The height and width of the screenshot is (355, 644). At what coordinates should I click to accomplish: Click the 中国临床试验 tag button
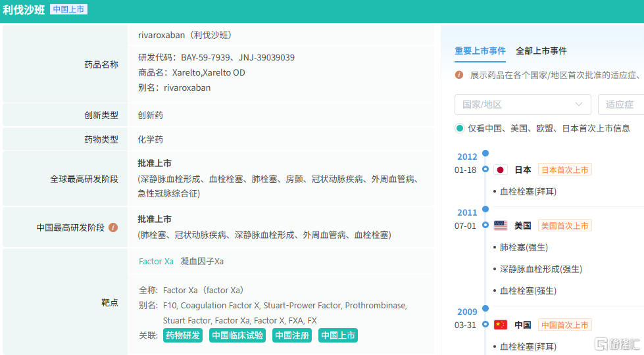(x=237, y=335)
